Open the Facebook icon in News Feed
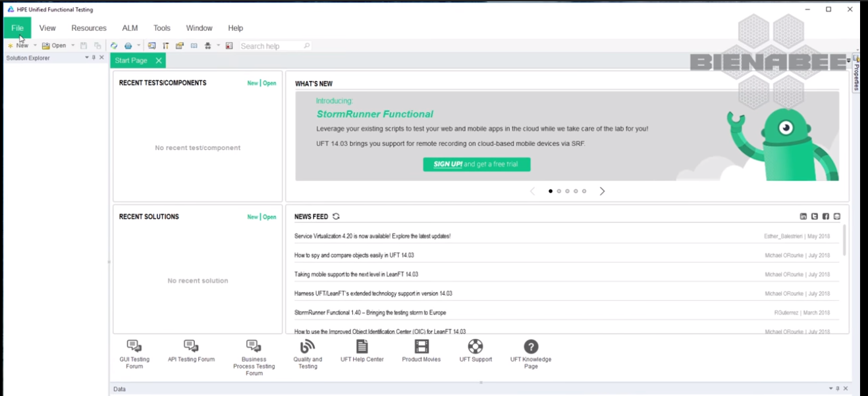The width and height of the screenshot is (868, 396). coord(826,216)
